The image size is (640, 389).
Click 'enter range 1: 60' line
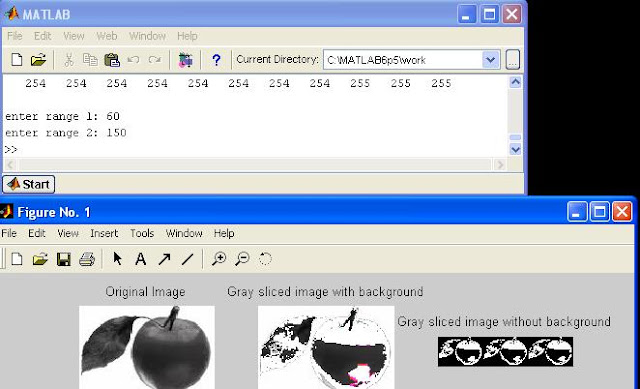(x=62, y=116)
